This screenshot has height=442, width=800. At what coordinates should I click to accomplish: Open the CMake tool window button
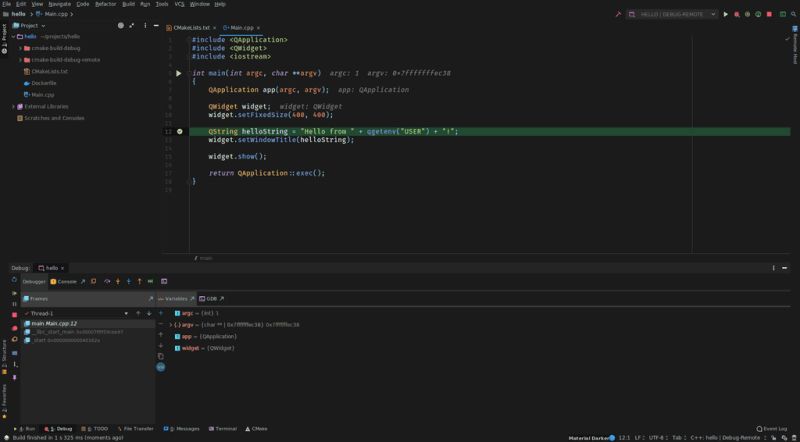coord(256,429)
